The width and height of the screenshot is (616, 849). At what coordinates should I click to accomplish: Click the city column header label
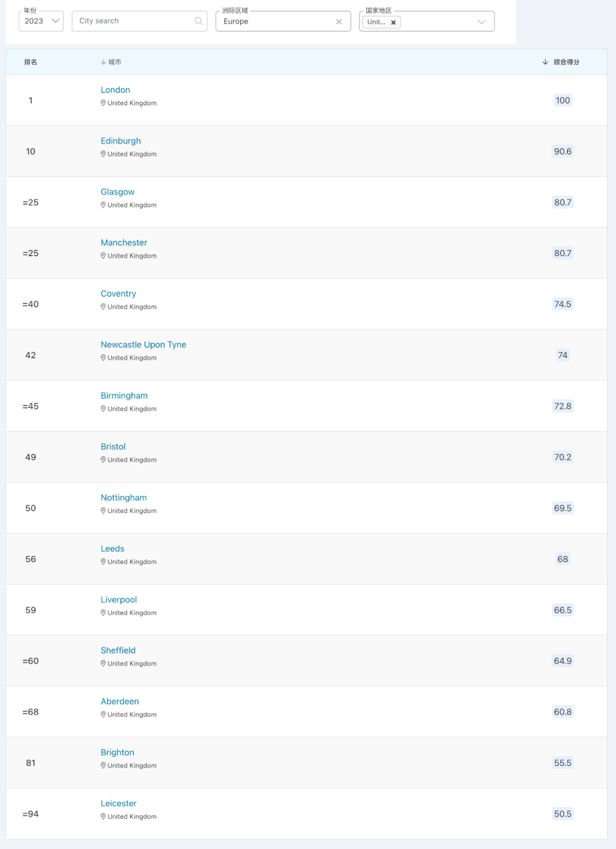pos(115,62)
